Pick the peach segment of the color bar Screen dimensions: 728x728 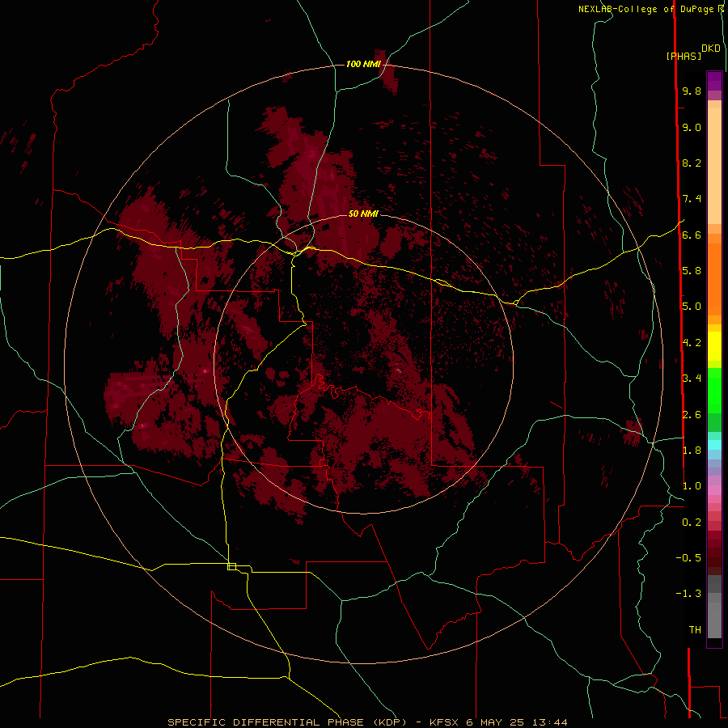click(x=714, y=166)
